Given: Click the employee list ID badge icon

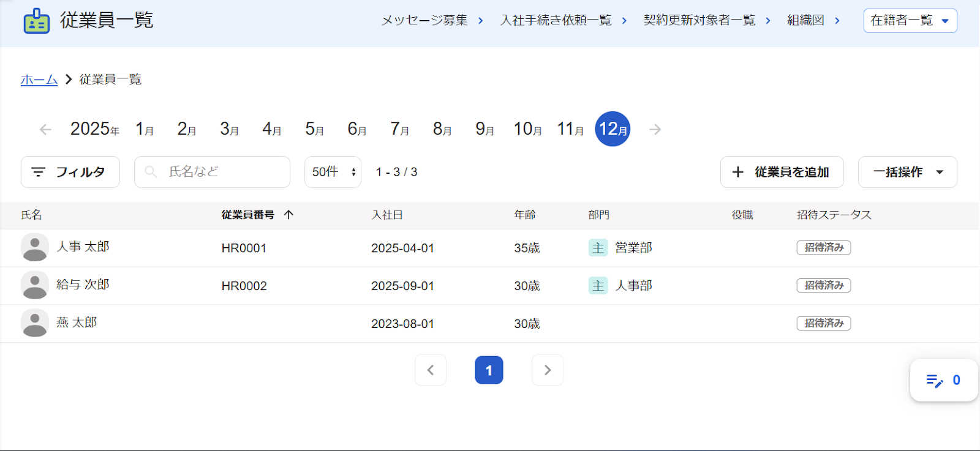Looking at the screenshot, I should (36, 21).
